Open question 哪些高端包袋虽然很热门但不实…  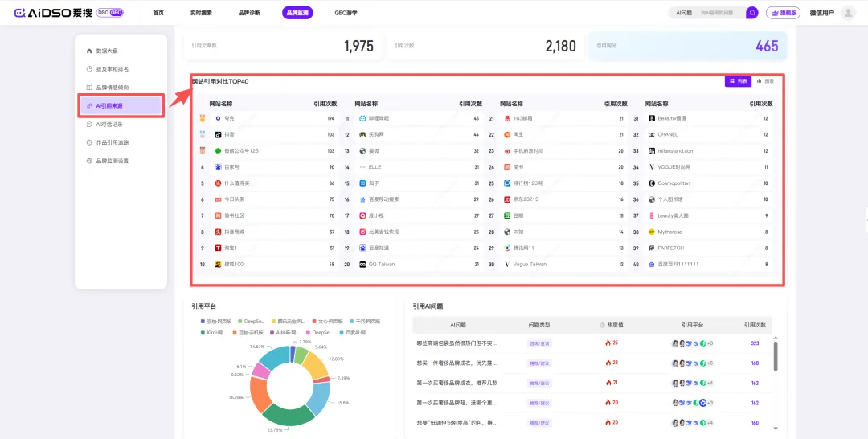tap(457, 343)
